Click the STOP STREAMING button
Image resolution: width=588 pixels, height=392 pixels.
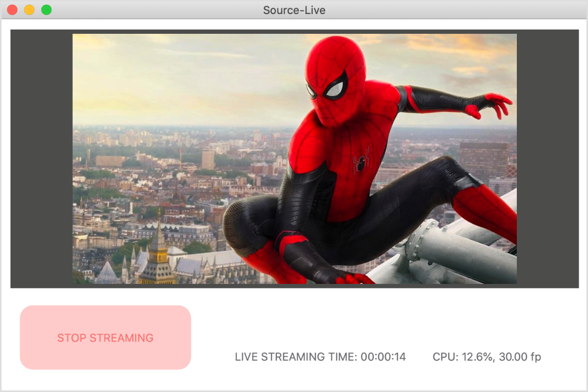click(105, 337)
